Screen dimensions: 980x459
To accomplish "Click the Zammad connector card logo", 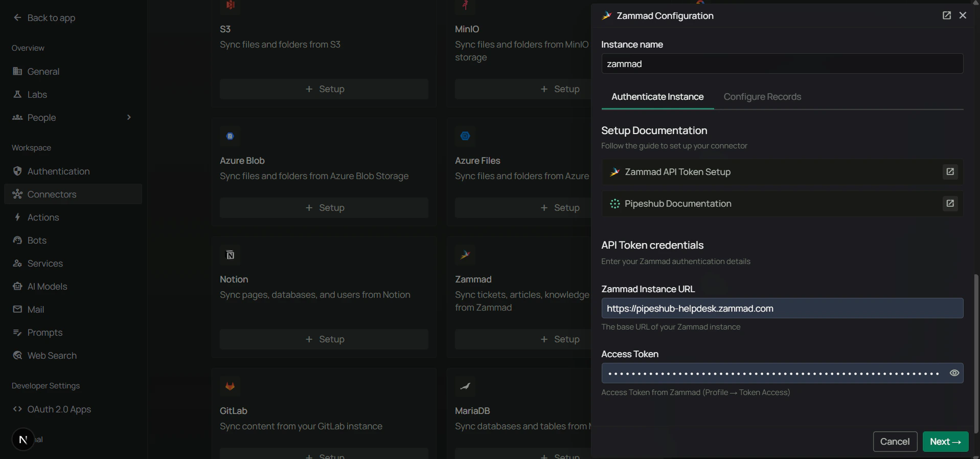I will (465, 255).
